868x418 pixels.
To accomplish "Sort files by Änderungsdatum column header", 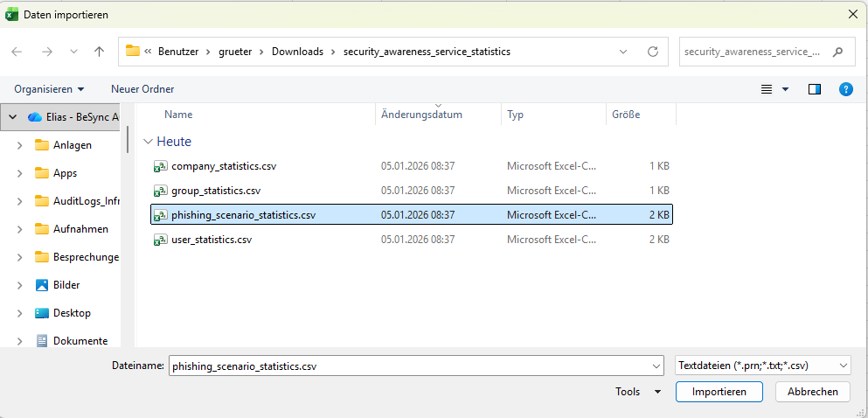I will pos(421,115).
